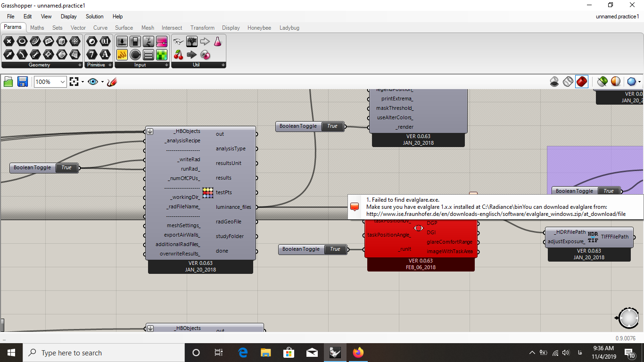The image size is (644, 362).
Task: Open the orange document preview settings icon
Action: [616, 82]
